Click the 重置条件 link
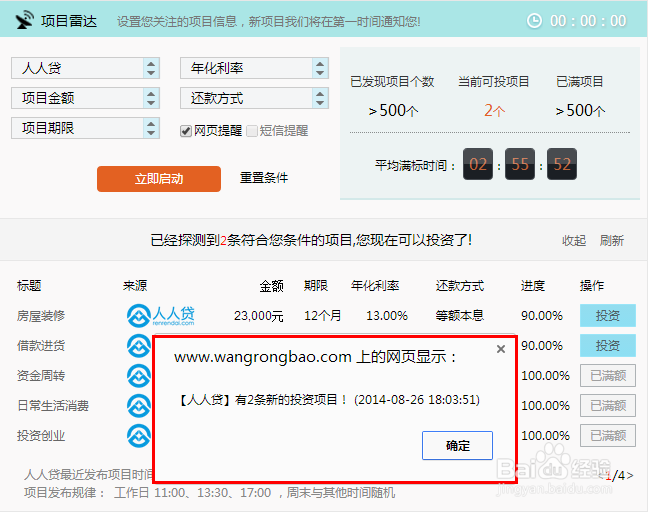The width and height of the screenshot is (648, 512). point(264,178)
